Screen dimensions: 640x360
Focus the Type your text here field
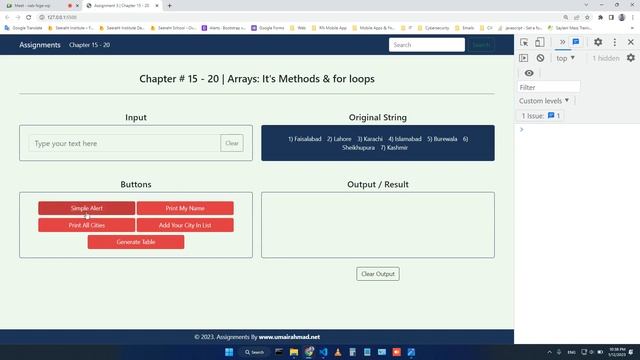[124, 143]
